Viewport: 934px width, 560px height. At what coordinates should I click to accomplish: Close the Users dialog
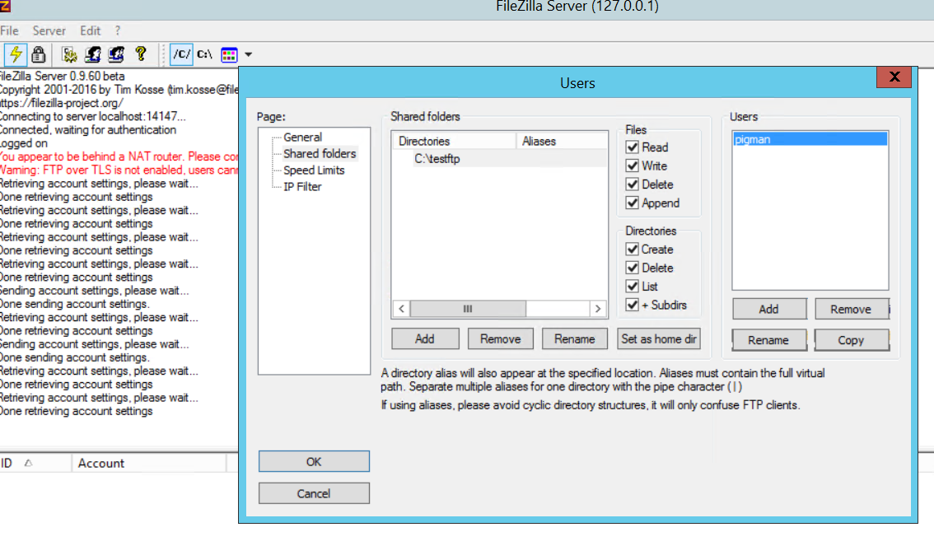894,77
